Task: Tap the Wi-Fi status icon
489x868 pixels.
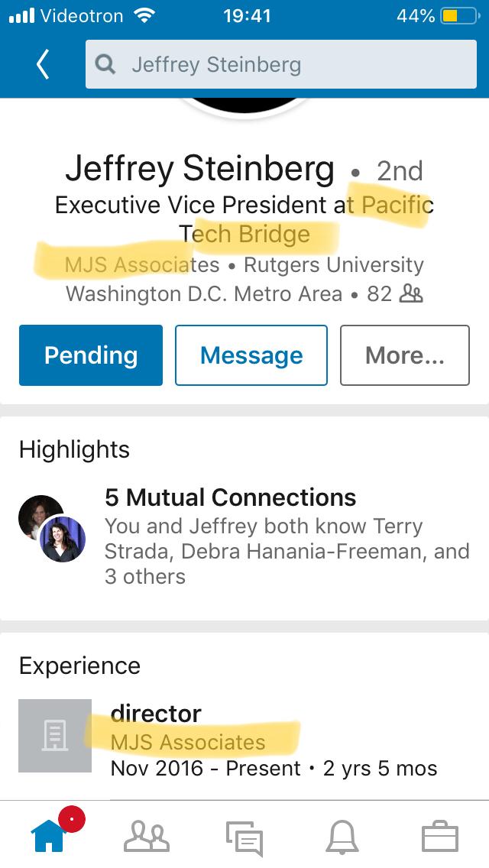Action: click(x=144, y=15)
